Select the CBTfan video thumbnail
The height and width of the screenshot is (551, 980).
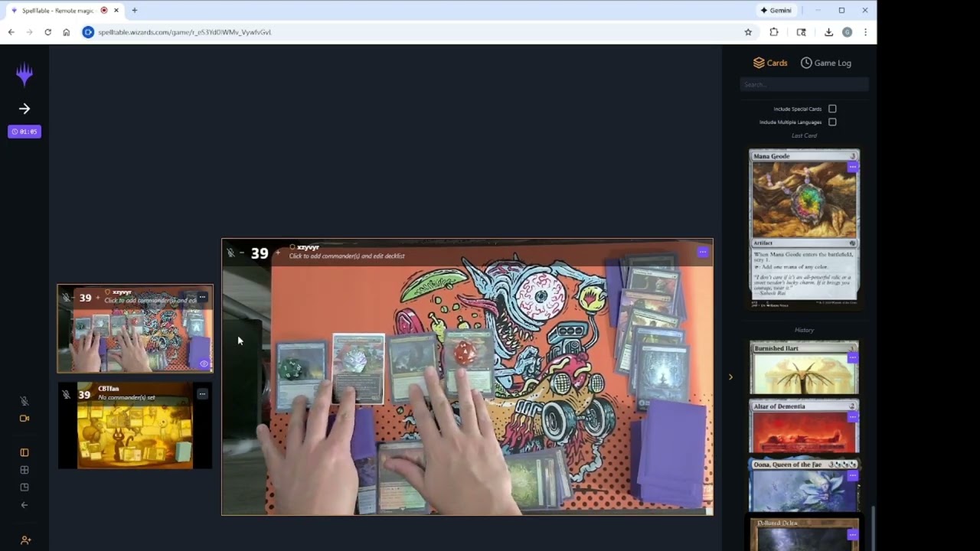(x=135, y=425)
